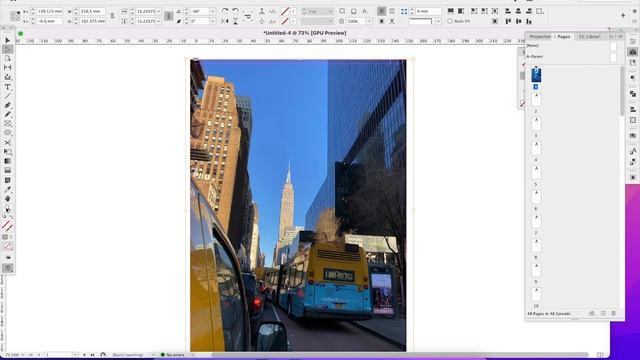Select the A-Parent page row
This screenshot has width=640, height=360.
pos(571,57)
